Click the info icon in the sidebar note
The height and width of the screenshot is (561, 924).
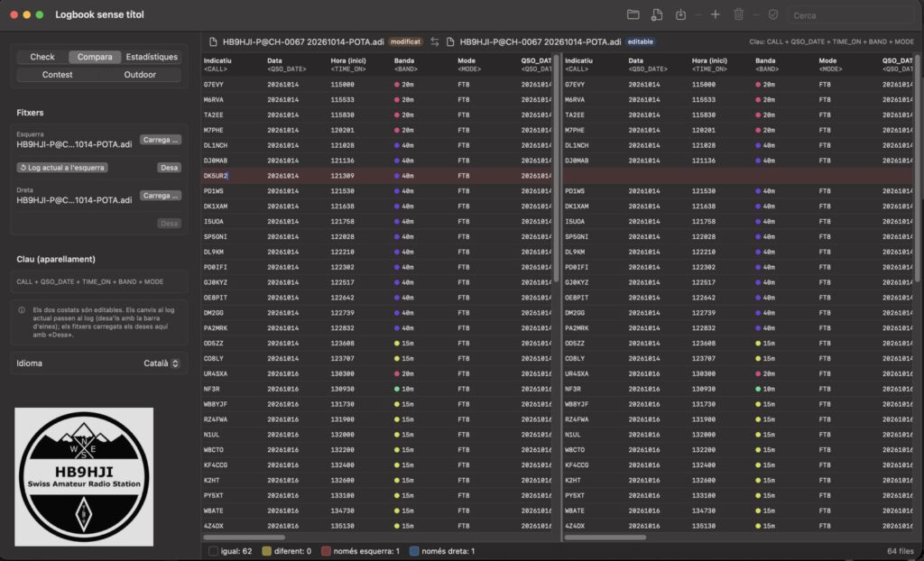(22, 310)
